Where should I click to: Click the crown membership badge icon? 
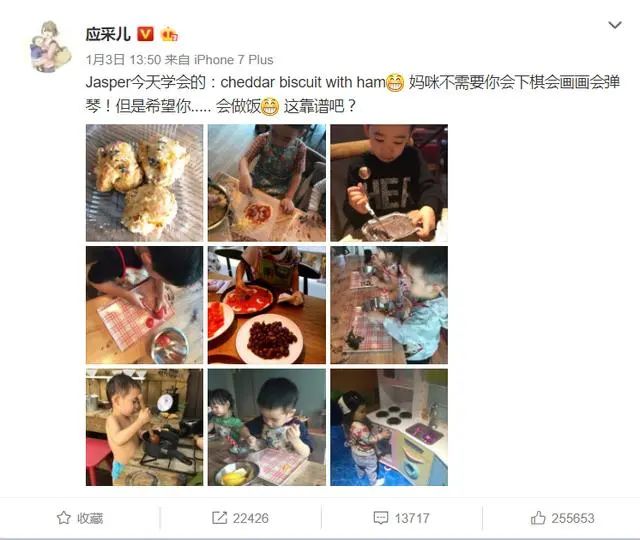pyautogui.click(x=169, y=35)
